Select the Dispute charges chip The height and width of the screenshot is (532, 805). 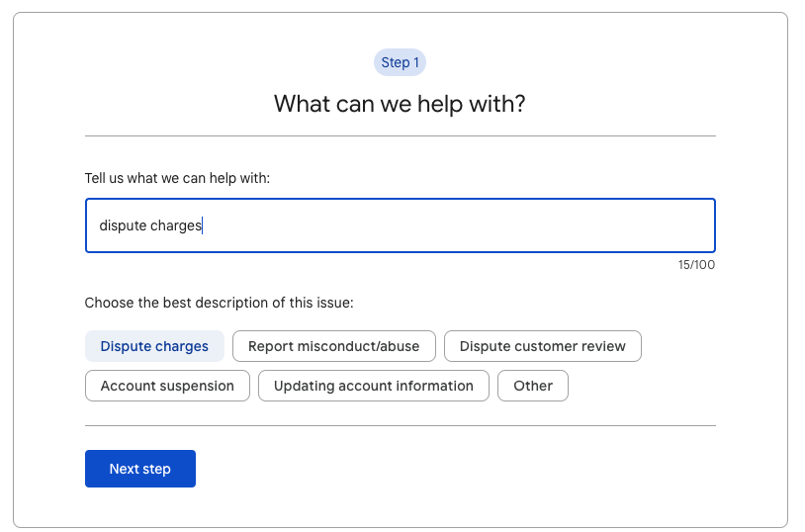(154, 346)
